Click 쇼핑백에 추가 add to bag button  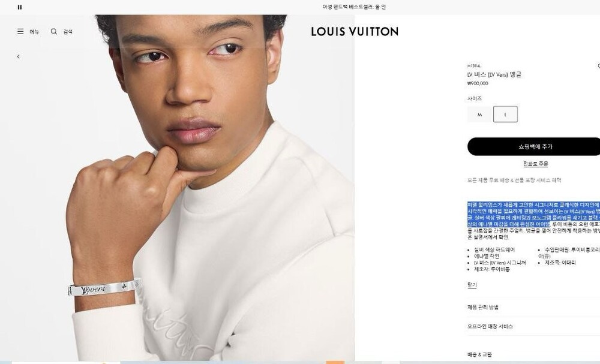[x=535, y=146]
